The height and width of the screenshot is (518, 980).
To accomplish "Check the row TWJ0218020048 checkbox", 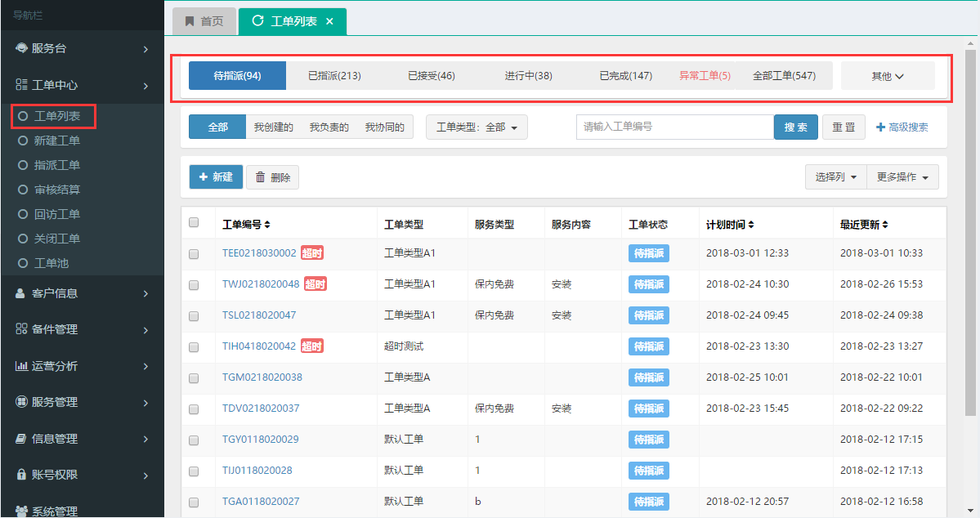I will click(194, 285).
